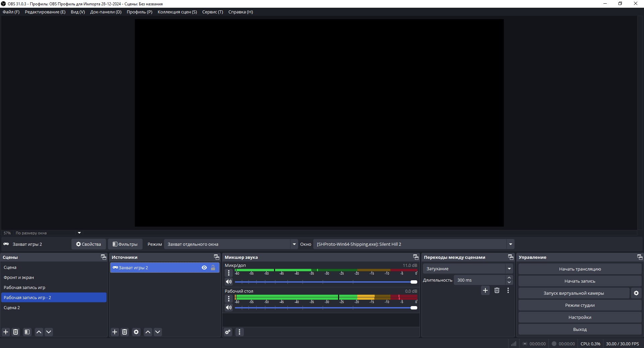Screen dimensions: 644x348
Task: Decrease transition duration with down arrow
Action: point(509,282)
